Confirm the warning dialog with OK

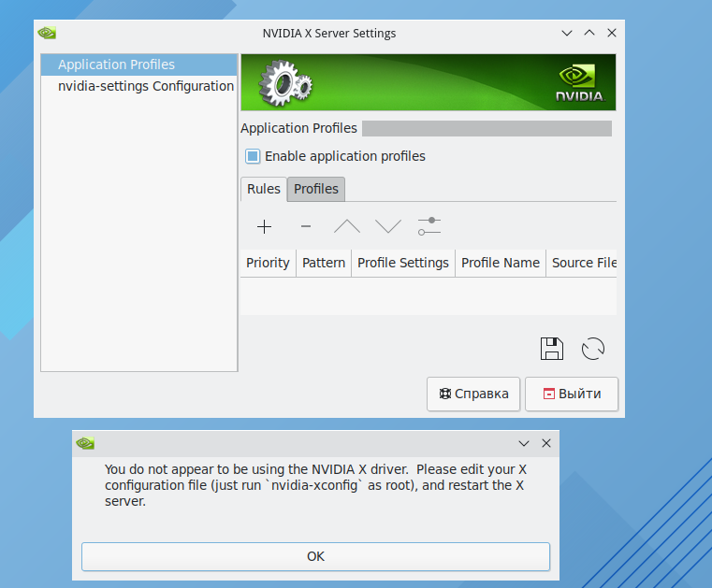coord(315,556)
